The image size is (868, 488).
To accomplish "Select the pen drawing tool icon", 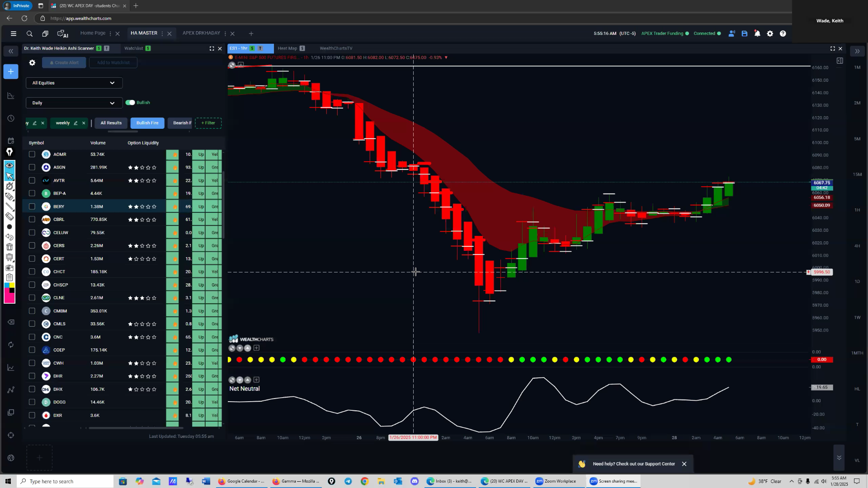I will [9, 152].
